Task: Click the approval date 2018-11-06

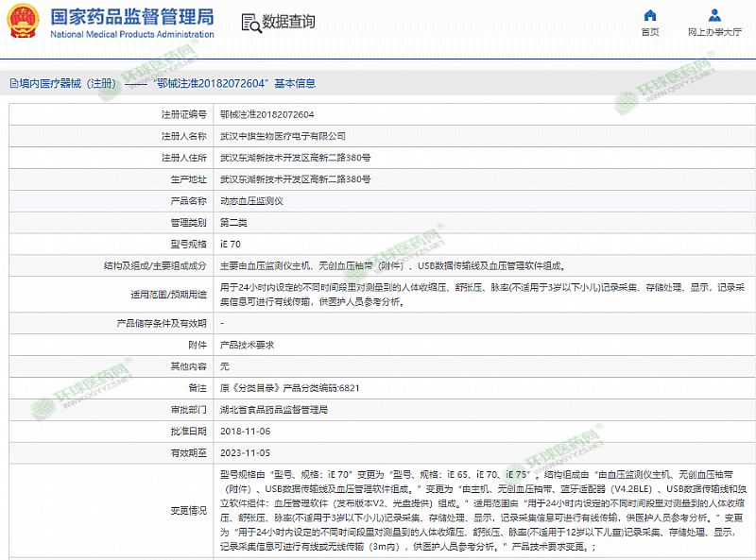Action: (243, 430)
